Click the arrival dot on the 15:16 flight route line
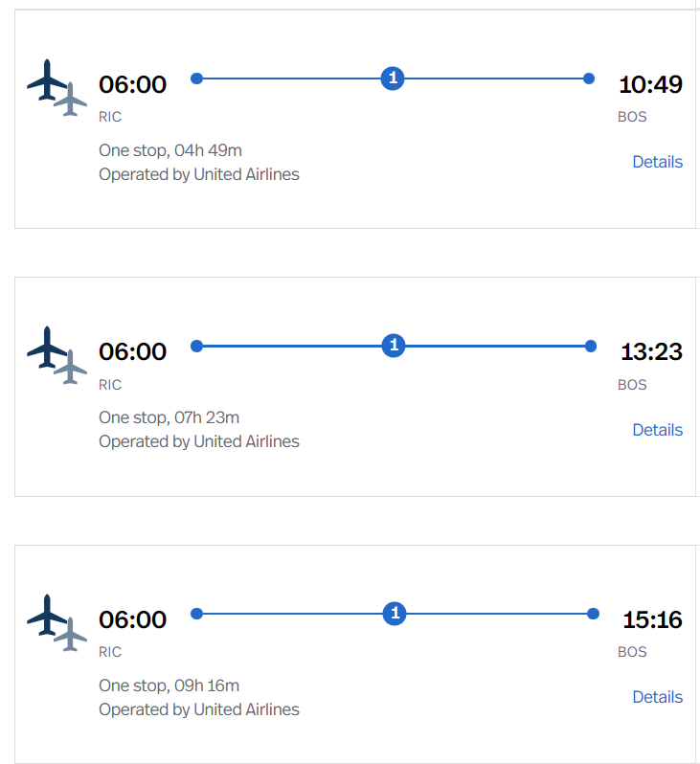Viewport: 700px width, 764px height. pos(593,614)
